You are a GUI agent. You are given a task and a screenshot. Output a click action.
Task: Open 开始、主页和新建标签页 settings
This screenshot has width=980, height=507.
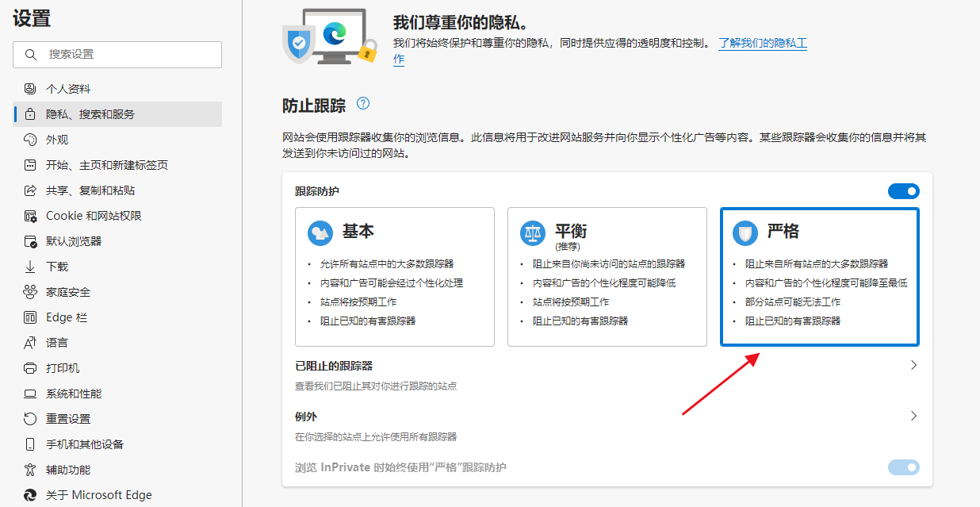pyautogui.click(x=117, y=165)
